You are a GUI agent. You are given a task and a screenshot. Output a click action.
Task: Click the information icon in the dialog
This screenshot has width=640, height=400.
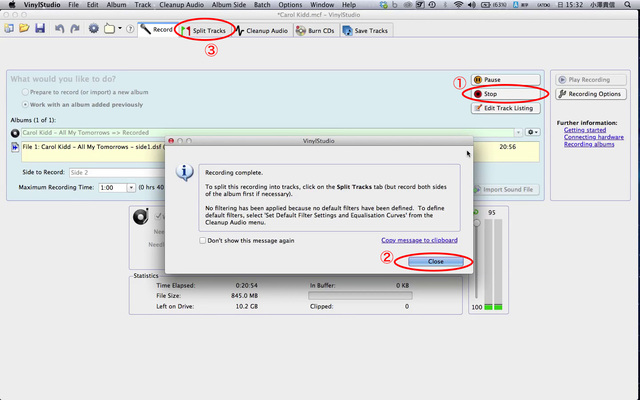184,172
